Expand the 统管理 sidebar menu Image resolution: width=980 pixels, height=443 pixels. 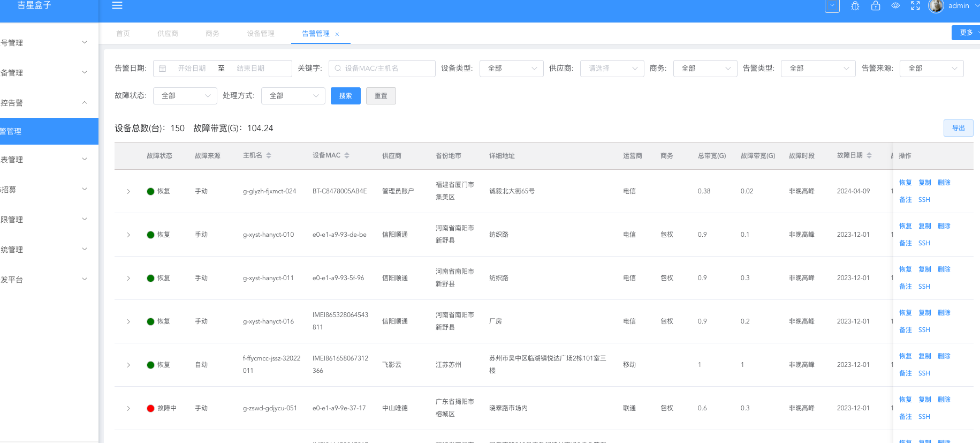[49, 250]
